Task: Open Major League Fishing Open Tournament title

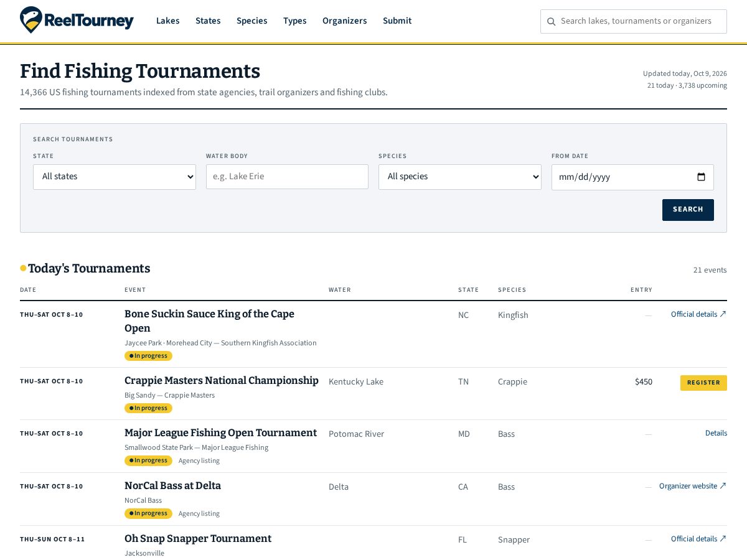Action: click(x=220, y=433)
